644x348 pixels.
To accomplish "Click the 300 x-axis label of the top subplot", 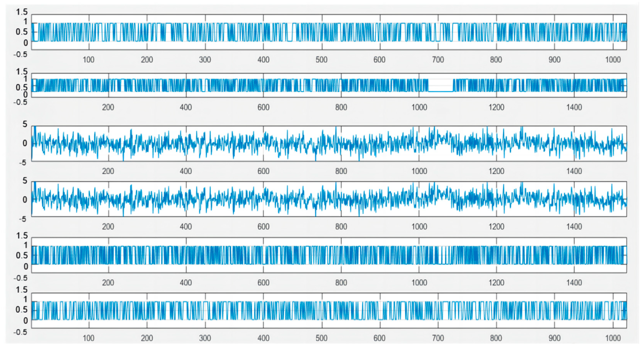I will tap(205, 60).
